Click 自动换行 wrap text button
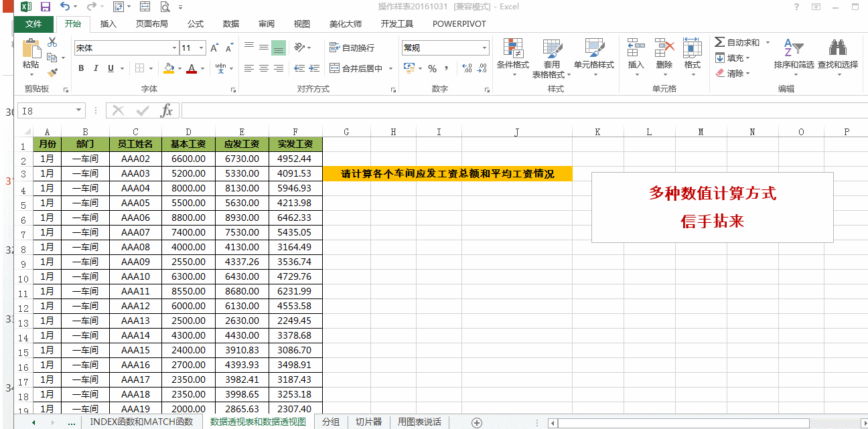This screenshot has width=868, height=429. coord(352,48)
